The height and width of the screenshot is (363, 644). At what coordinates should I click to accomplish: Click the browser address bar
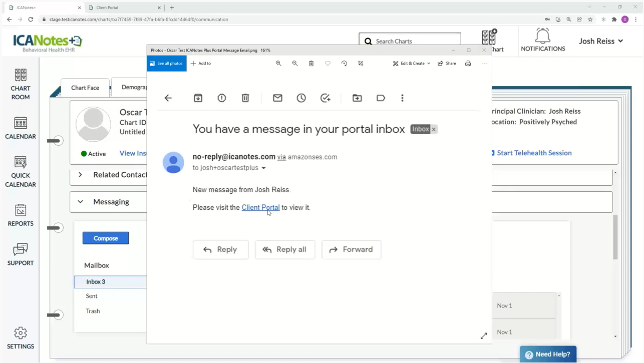click(x=290, y=20)
